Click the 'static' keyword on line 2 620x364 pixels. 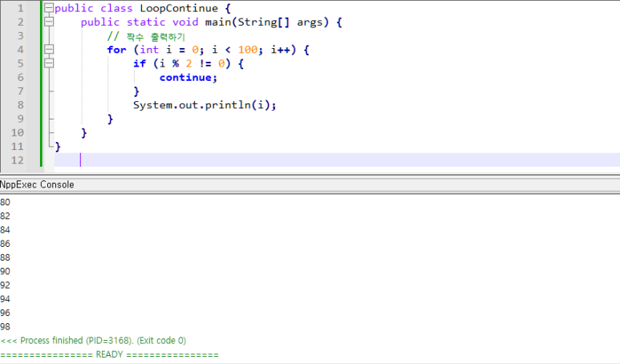[x=145, y=22]
